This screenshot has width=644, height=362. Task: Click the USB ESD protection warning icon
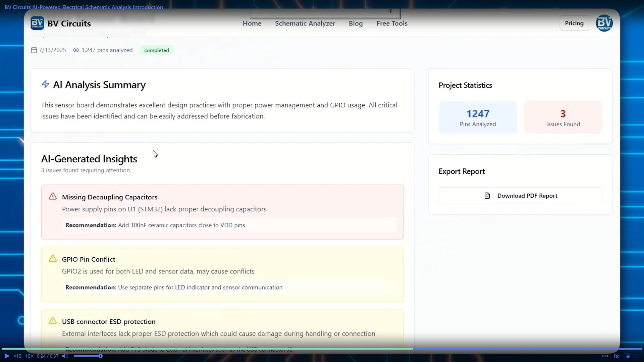pyautogui.click(x=53, y=321)
